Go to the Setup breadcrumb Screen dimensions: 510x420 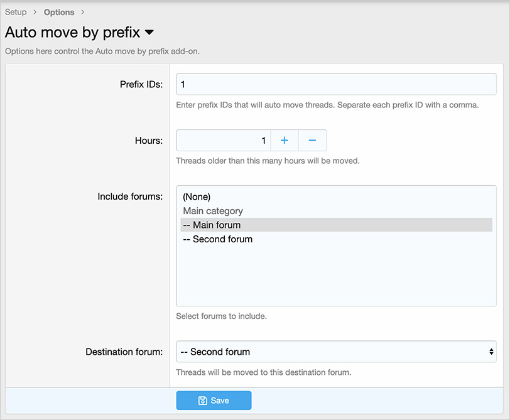(x=16, y=12)
